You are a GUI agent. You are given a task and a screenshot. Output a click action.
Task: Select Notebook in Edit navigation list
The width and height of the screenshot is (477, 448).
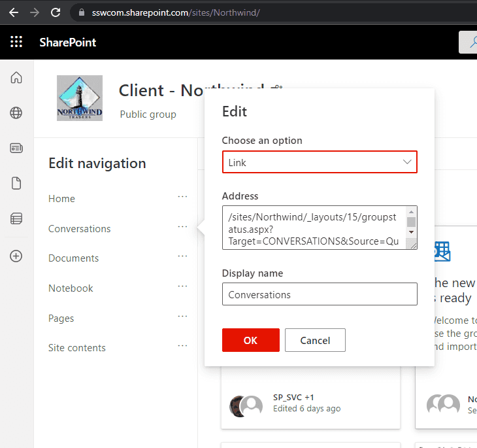tap(71, 288)
